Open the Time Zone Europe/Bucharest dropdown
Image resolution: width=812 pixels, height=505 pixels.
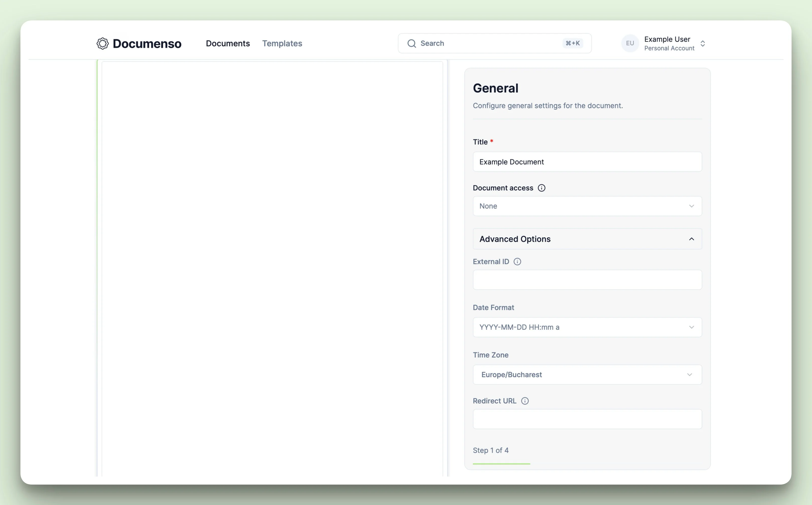coord(587,375)
